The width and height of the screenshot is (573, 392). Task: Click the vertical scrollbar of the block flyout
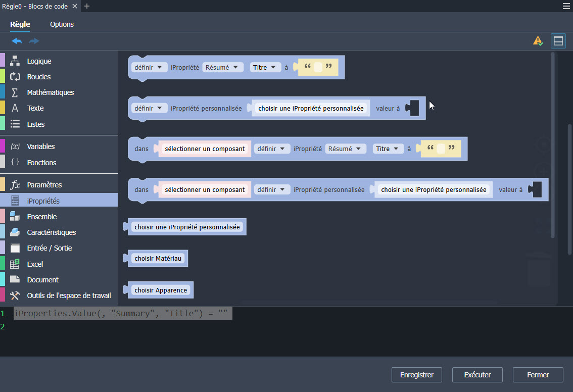(553, 146)
